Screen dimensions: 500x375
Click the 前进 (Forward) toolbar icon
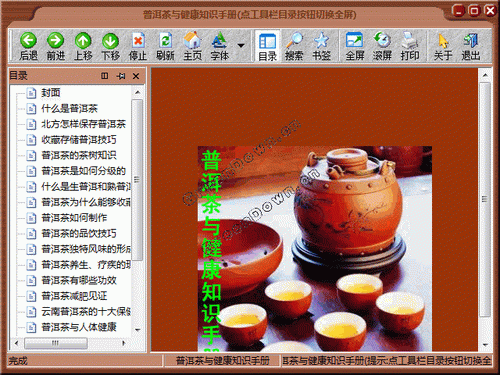coord(55,40)
